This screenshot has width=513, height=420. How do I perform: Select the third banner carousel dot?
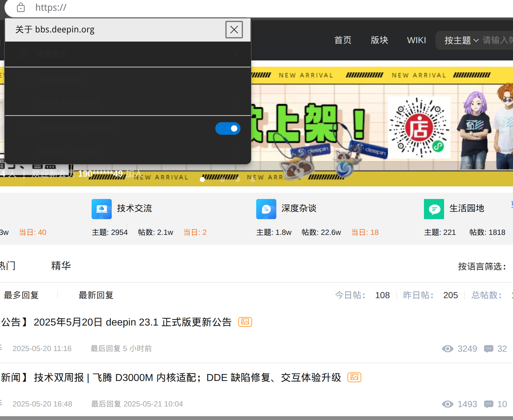point(238,179)
